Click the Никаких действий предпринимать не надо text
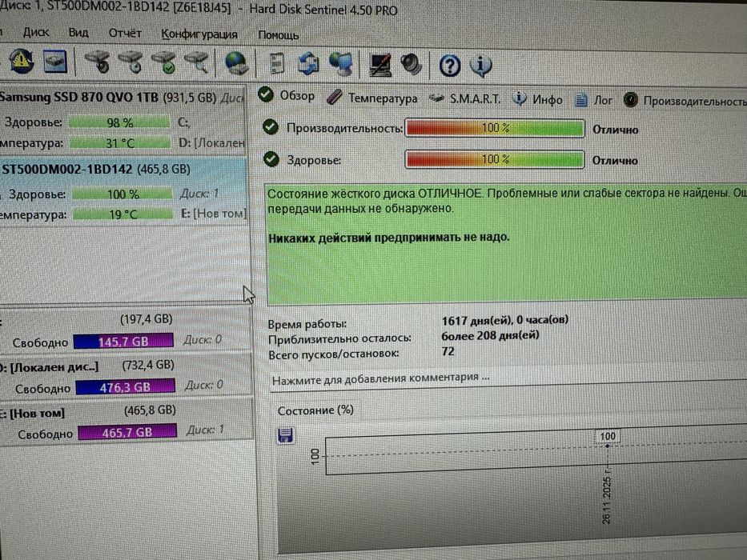 pos(389,237)
